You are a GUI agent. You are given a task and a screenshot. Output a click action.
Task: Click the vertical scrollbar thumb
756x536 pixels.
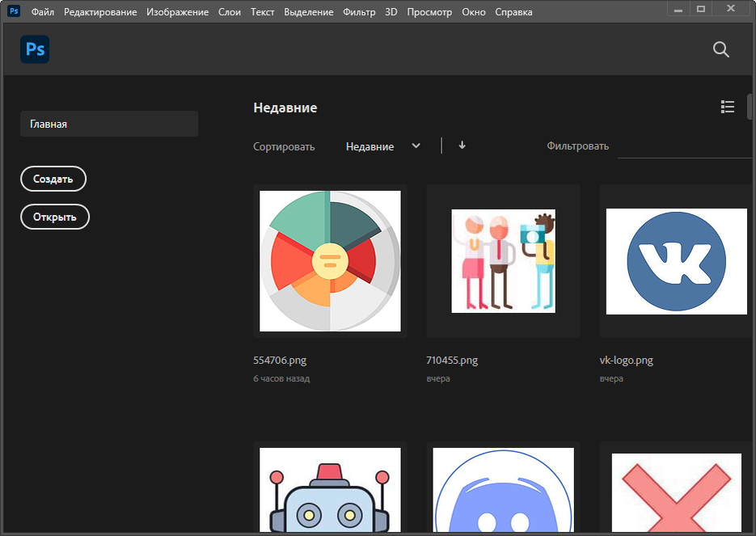click(750, 107)
